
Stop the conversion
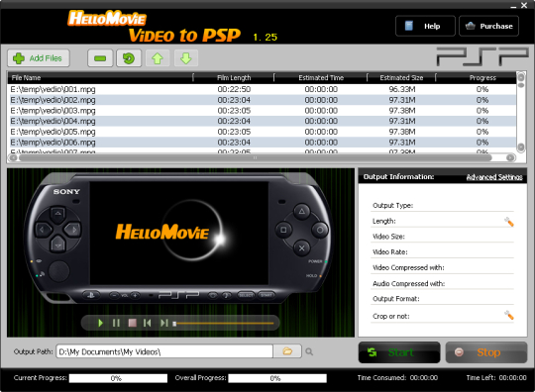coord(486,352)
